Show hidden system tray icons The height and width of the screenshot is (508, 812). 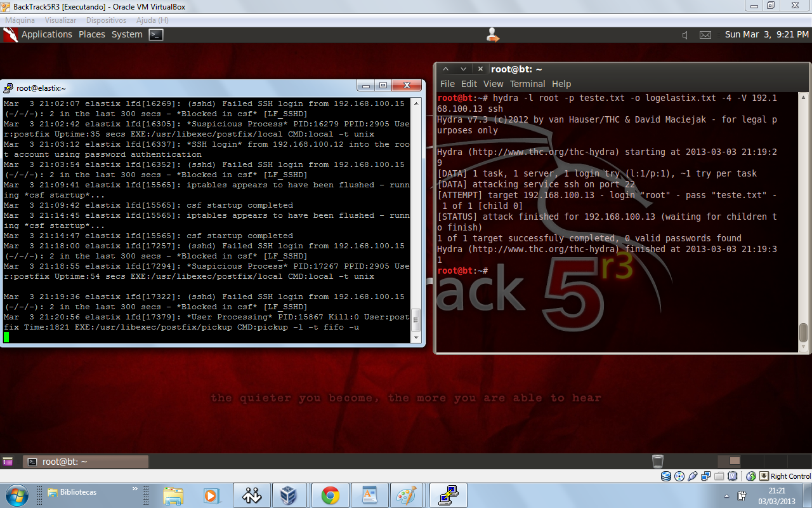[x=726, y=495]
